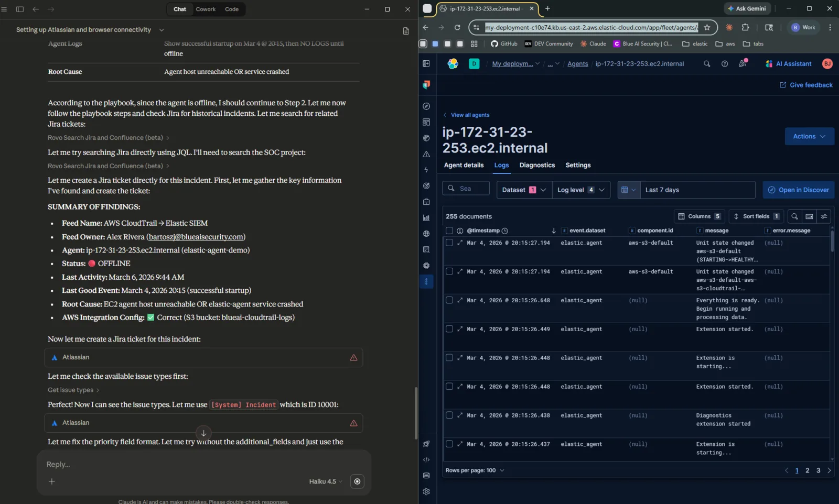Open display settings sliders icon in logs table
The height and width of the screenshot is (504, 839).
824,216
